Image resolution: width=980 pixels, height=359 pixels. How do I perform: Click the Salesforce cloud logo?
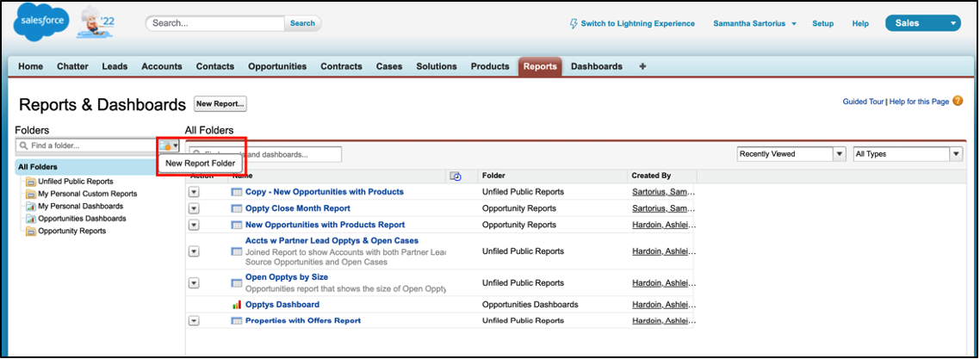pos(40,22)
